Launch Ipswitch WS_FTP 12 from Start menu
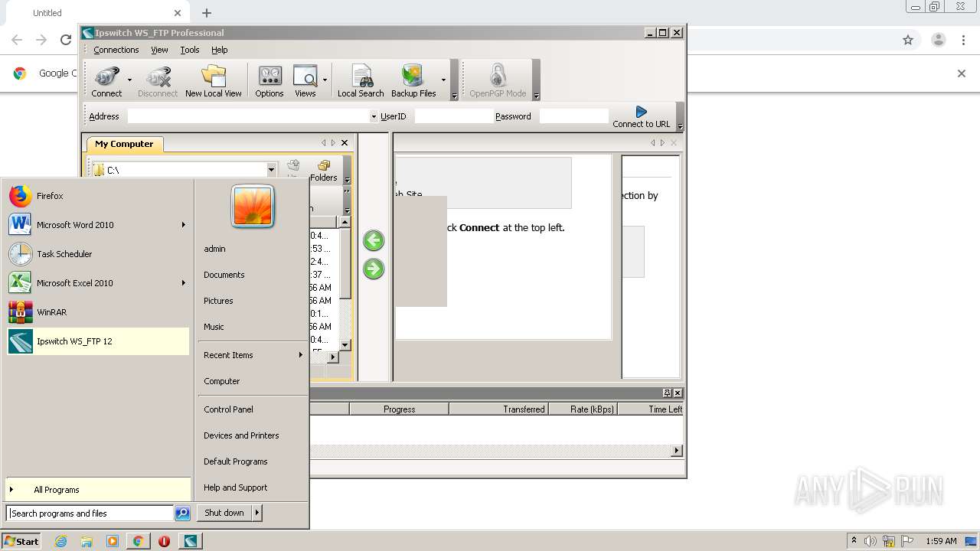 98,341
